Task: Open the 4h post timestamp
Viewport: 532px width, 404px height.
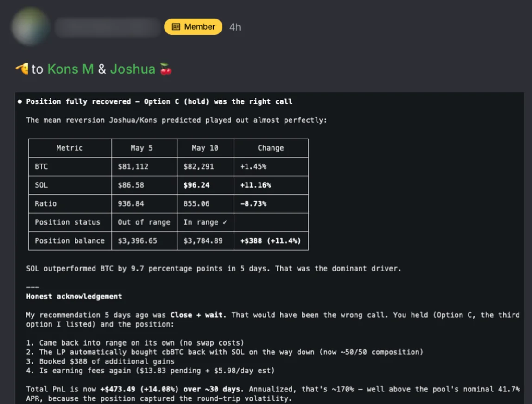Action: point(235,27)
